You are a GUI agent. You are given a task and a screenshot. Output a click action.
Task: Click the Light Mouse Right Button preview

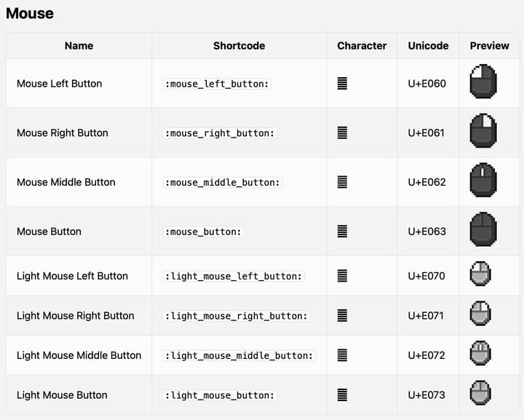point(480,314)
